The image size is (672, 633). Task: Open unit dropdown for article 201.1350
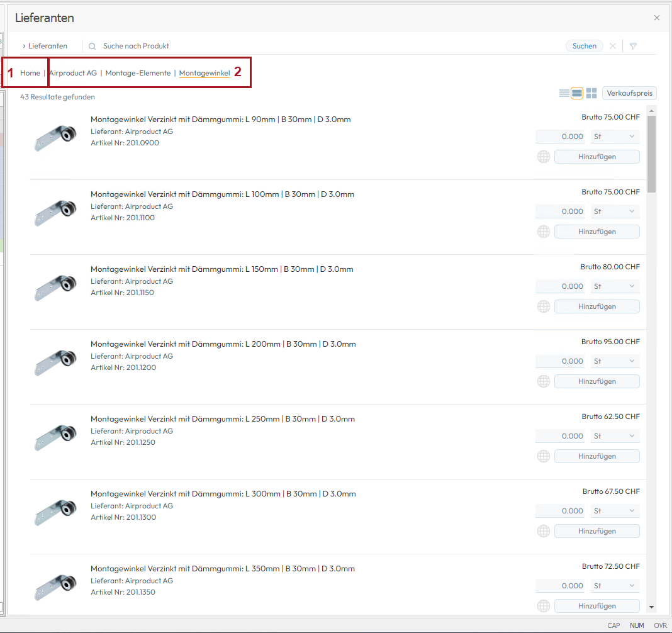coord(615,586)
